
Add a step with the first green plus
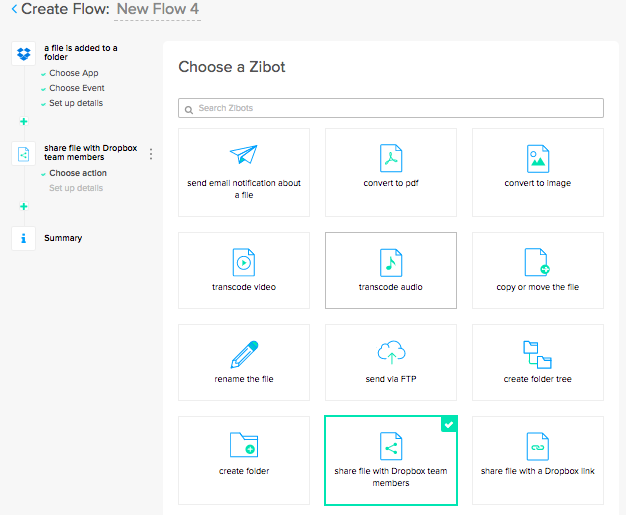click(x=24, y=121)
